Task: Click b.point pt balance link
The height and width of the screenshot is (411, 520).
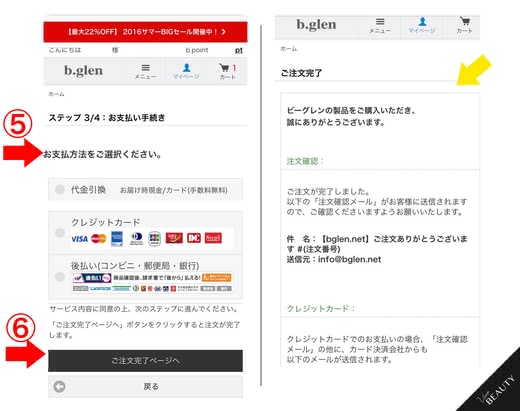Action: coord(239,50)
